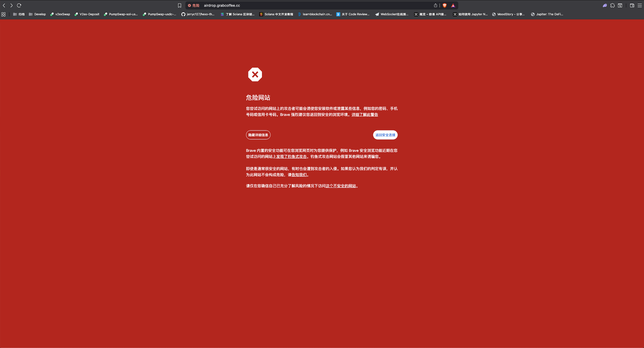Open the Share menu for this page
The height and width of the screenshot is (348, 644).
435,5
